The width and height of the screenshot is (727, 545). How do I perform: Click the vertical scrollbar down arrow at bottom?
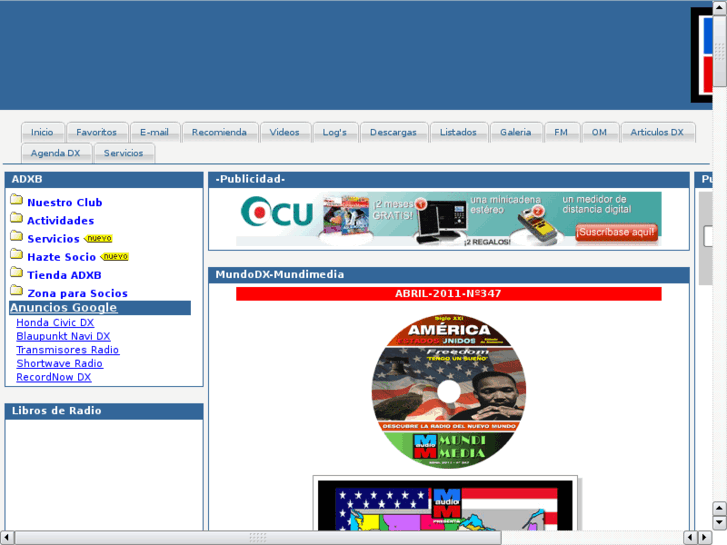719,522
